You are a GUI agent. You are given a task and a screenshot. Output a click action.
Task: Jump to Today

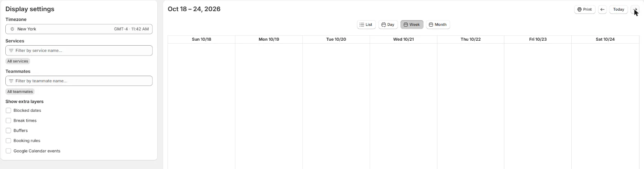pos(618,9)
